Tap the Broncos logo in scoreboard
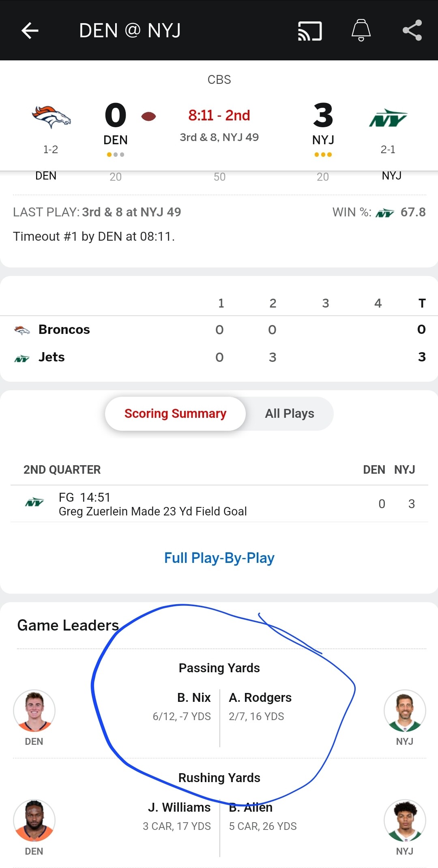 coord(51,117)
